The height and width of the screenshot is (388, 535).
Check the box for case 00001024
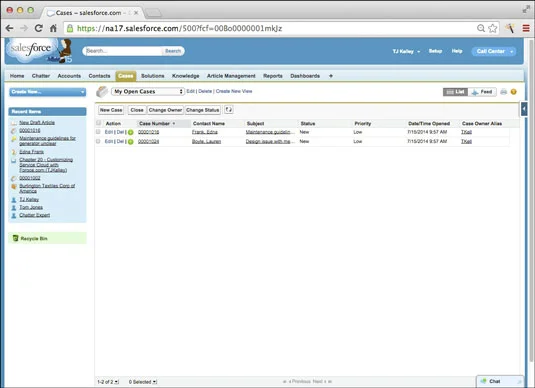[98, 141]
